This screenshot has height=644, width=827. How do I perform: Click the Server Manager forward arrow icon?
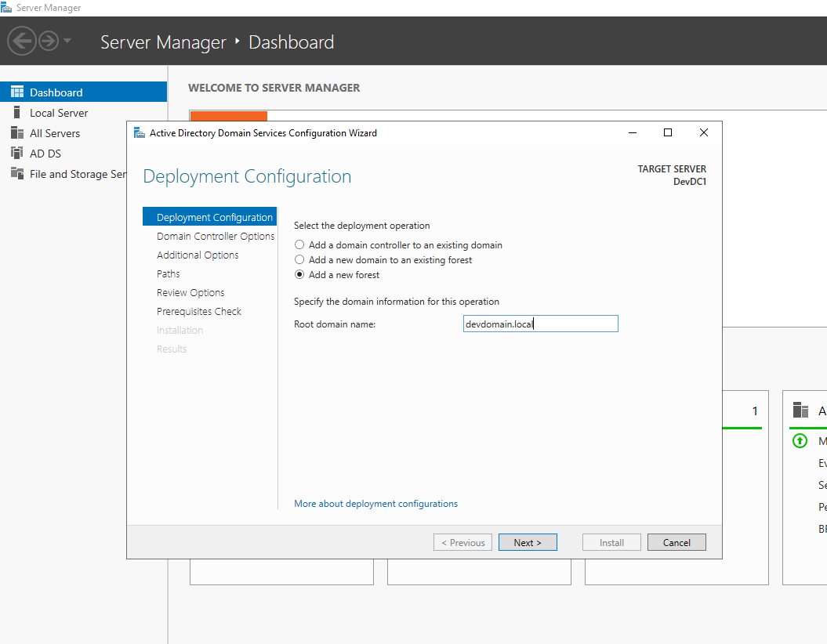49,41
